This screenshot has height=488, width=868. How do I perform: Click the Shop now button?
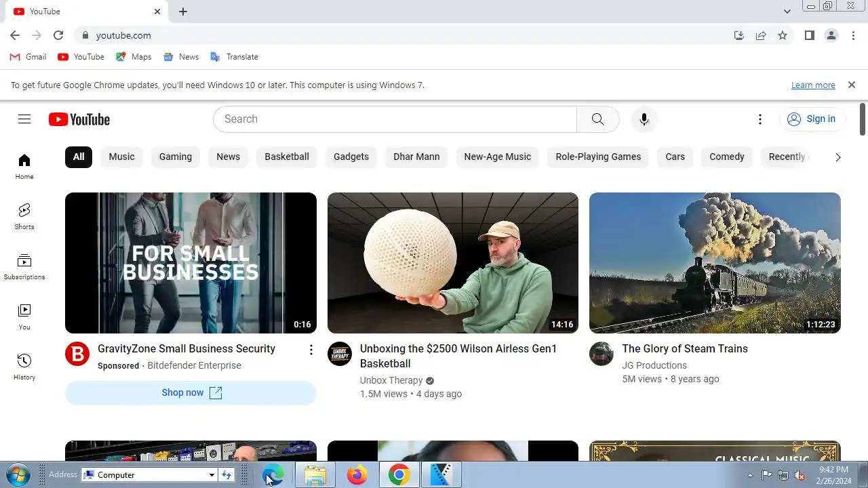(x=191, y=392)
